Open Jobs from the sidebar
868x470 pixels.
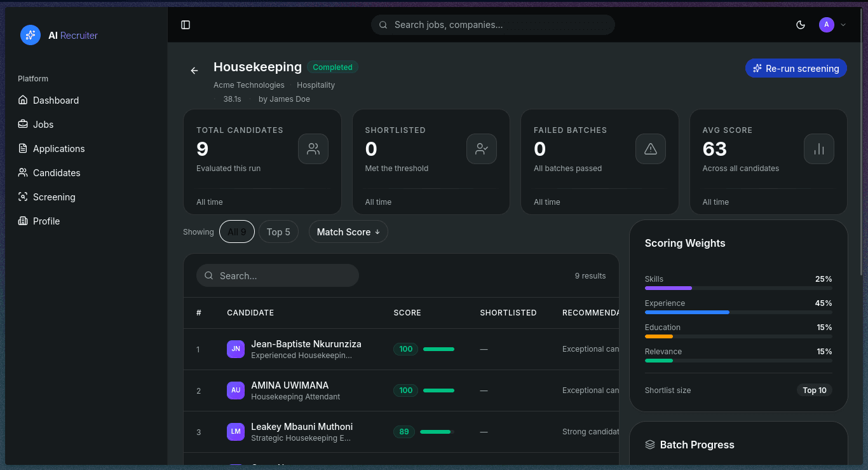(86, 124)
